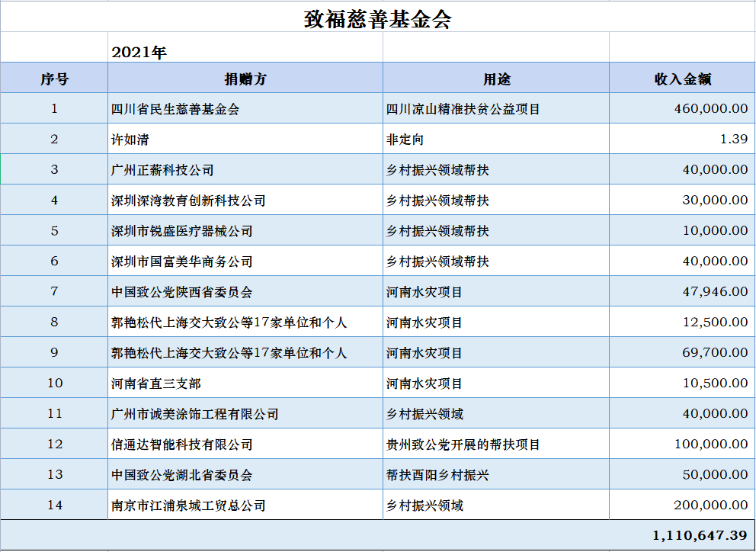Screen dimensions: 756x552
Task: Click donor cell 四川省民生慈善基金会
Action: pyautogui.click(x=245, y=108)
